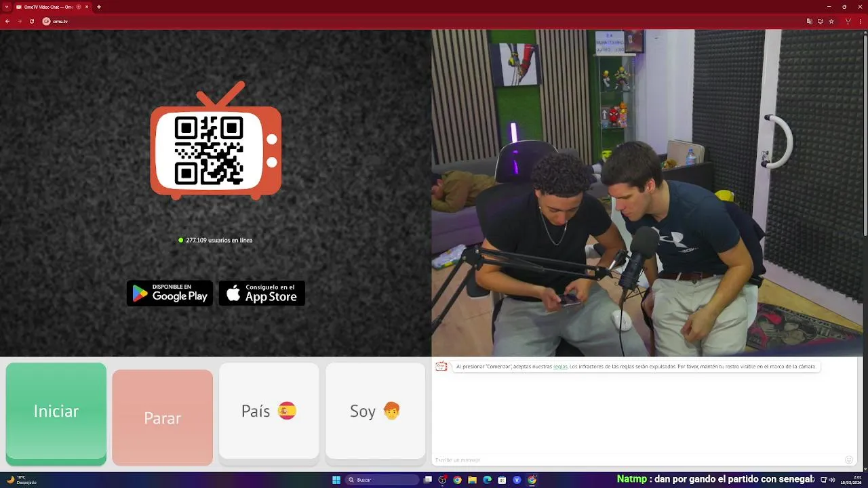Open the tab search dropdown arrow
Screen dimensions: 868x488
click(6, 7)
